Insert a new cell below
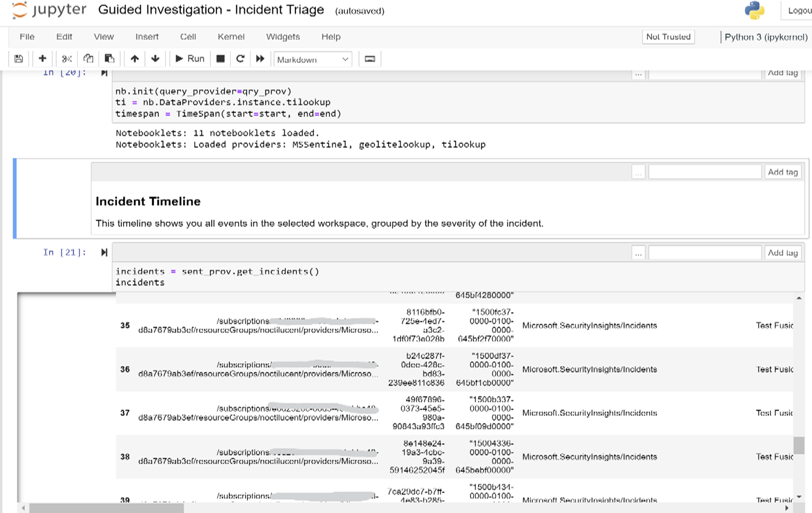812x513 pixels. coord(42,58)
